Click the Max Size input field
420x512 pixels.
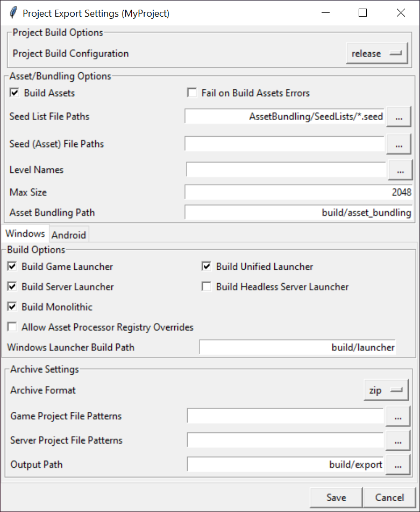point(298,192)
